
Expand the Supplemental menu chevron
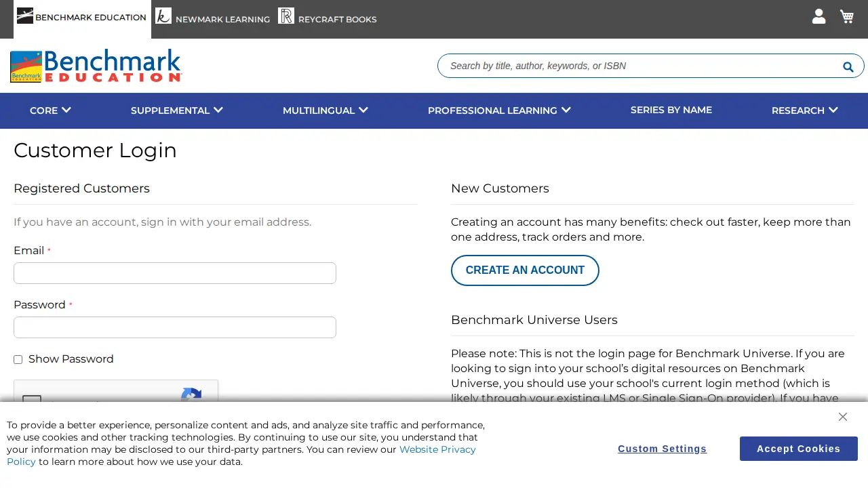click(218, 110)
